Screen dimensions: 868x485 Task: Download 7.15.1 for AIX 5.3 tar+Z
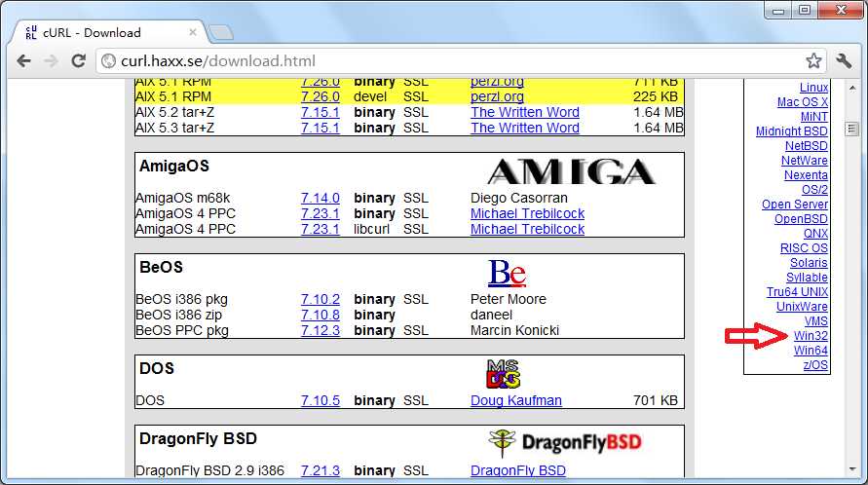pyautogui.click(x=320, y=128)
